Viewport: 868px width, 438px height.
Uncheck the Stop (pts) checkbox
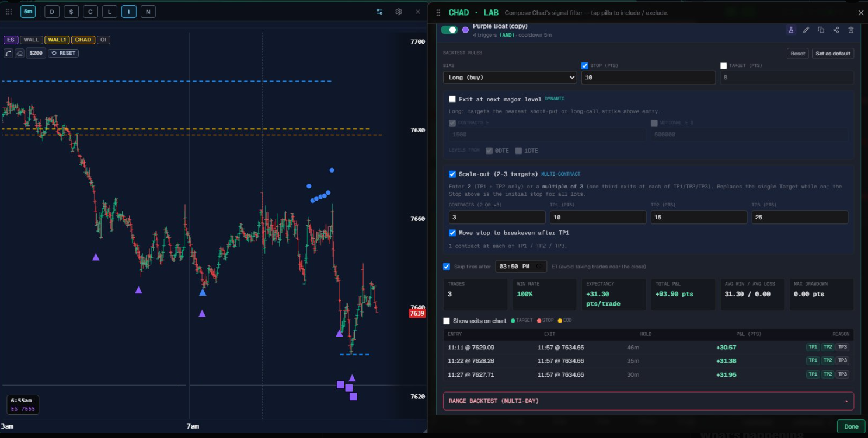(585, 66)
